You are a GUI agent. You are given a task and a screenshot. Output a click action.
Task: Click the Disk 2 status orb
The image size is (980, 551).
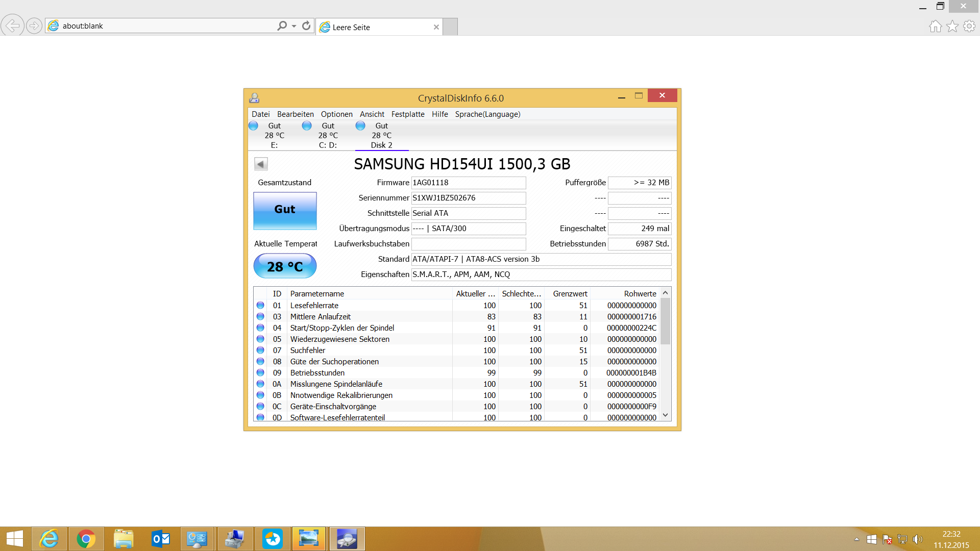click(360, 126)
